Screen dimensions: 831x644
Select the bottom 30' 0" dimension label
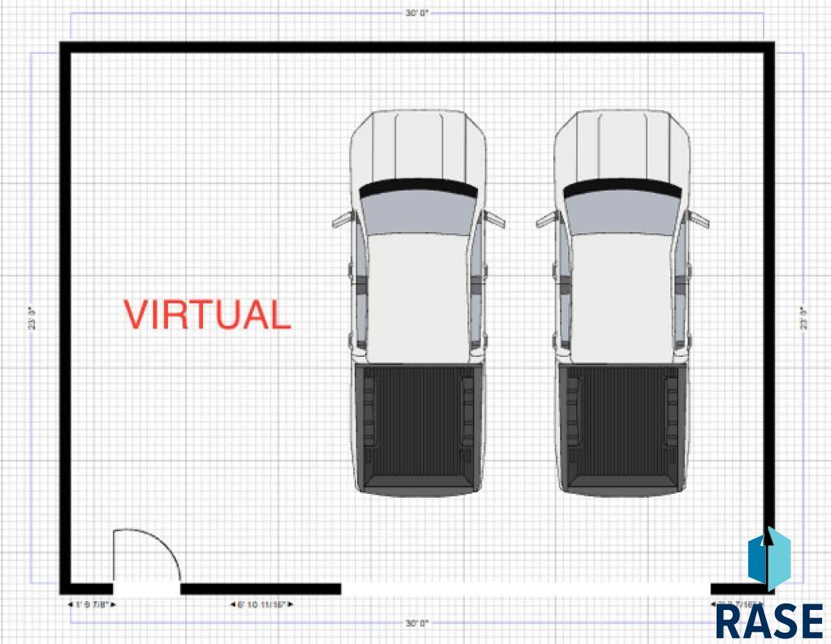pyautogui.click(x=416, y=623)
